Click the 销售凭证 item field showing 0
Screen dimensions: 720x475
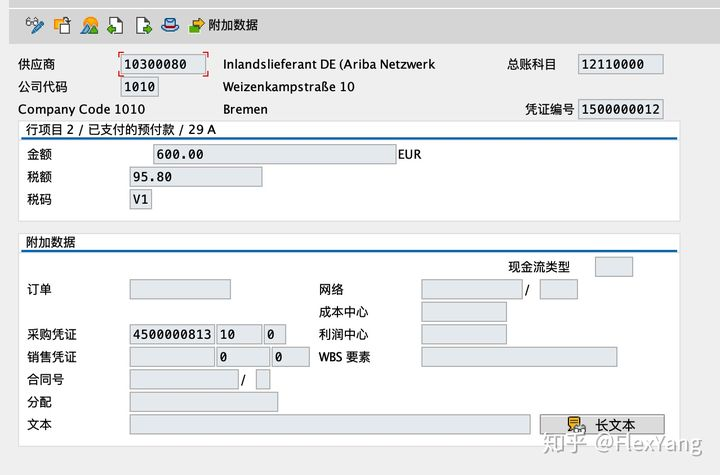click(x=243, y=357)
